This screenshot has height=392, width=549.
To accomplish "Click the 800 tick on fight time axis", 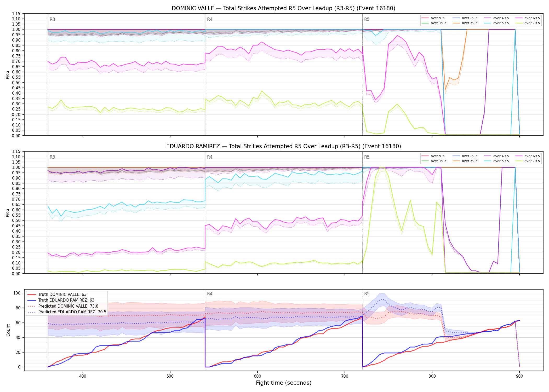I will (x=432, y=376).
